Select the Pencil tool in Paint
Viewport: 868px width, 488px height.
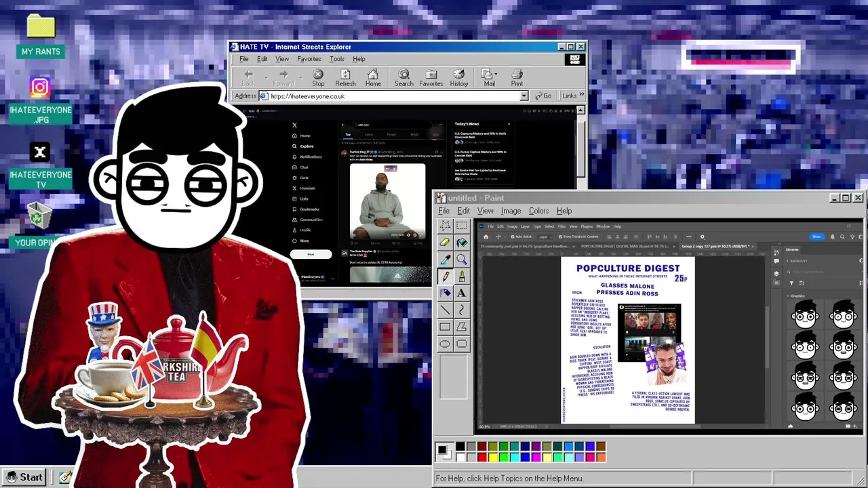tap(445, 277)
